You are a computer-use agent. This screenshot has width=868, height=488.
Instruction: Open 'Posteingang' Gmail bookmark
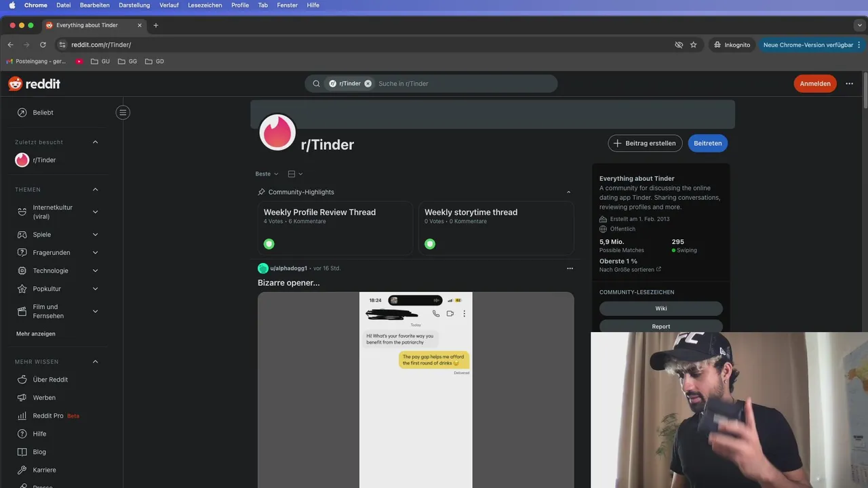tap(36, 61)
